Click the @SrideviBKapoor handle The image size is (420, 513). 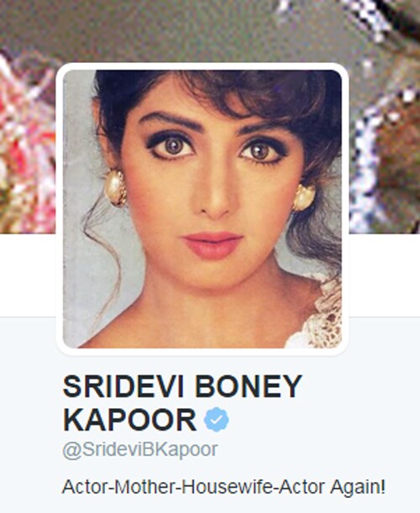tap(139, 450)
